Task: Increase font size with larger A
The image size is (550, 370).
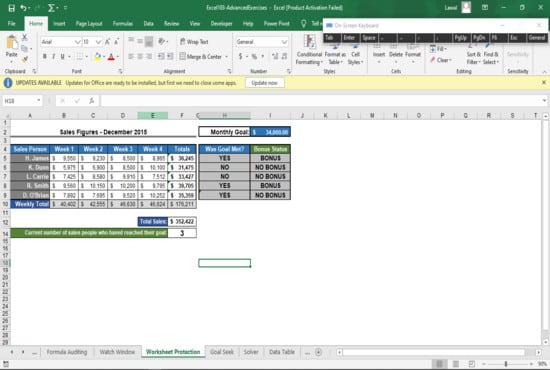Action: pyautogui.click(x=107, y=42)
